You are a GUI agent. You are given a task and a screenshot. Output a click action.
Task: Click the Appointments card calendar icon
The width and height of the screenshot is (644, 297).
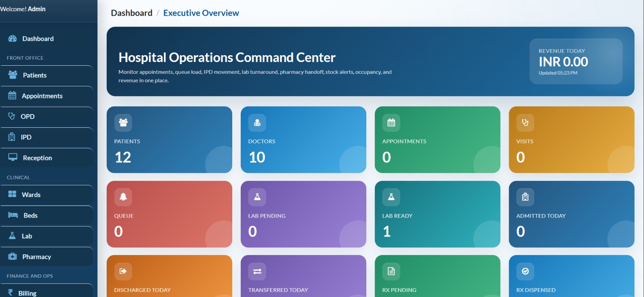pyautogui.click(x=391, y=123)
